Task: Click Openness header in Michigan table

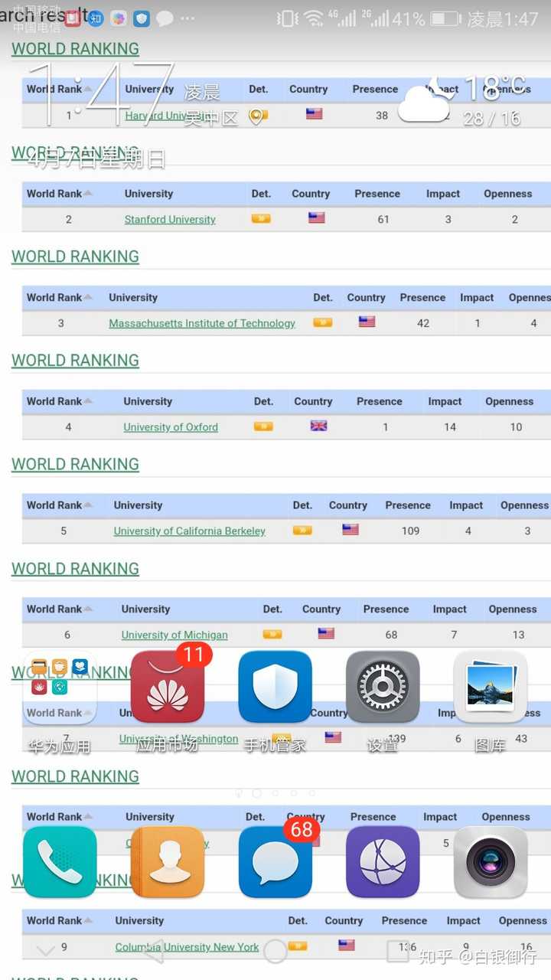Action: pyautogui.click(x=513, y=609)
